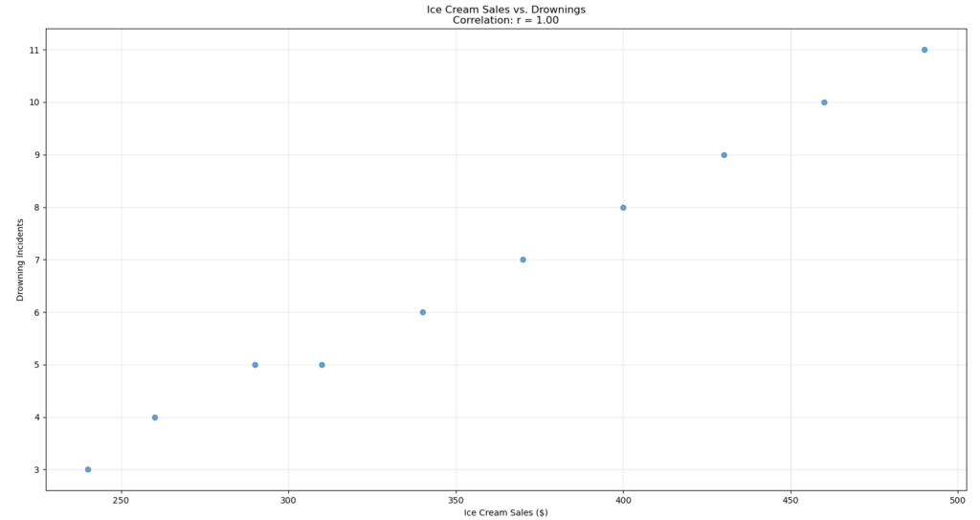Click the chart title 'Ice Cream Sales vs. Drownings'
Screen dimensions: 980x520
click(505, 10)
